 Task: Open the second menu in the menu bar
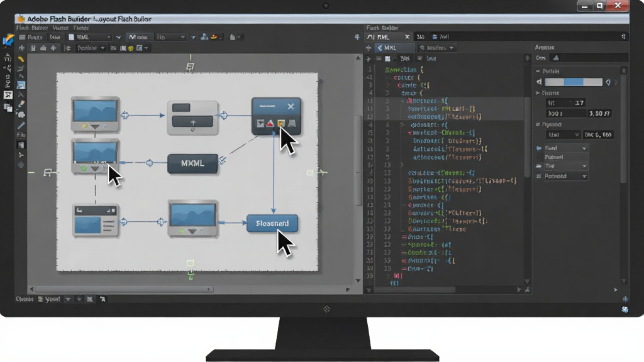click(x=60, y=28)
